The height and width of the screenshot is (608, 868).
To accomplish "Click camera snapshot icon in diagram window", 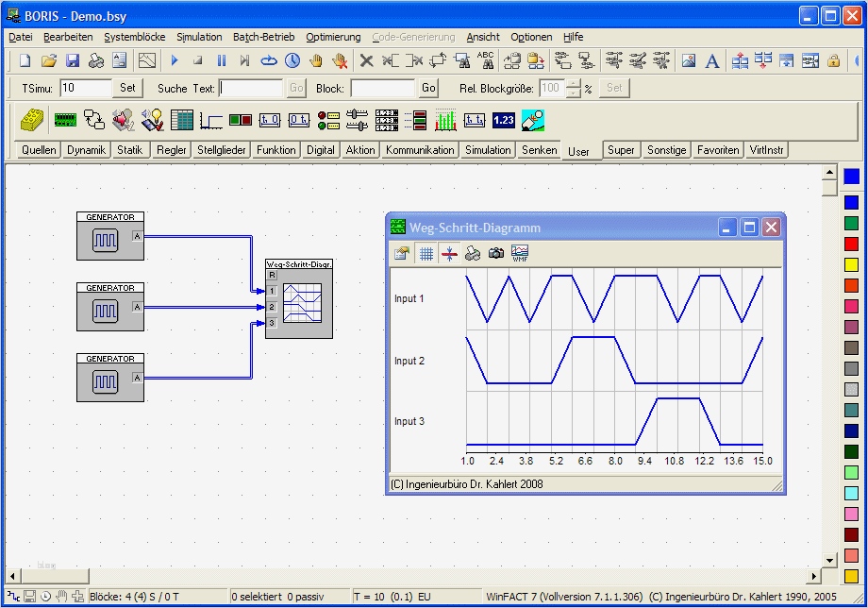I will point(496,253).
